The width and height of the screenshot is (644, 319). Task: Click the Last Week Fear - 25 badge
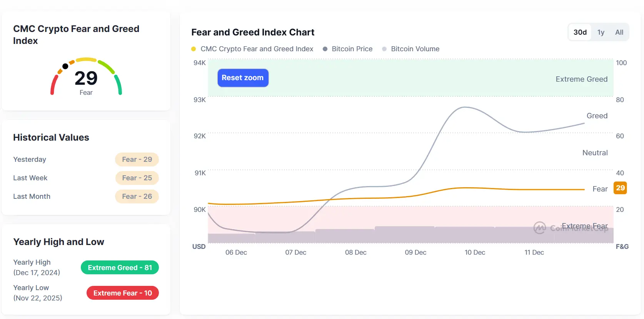coord(137,178)
